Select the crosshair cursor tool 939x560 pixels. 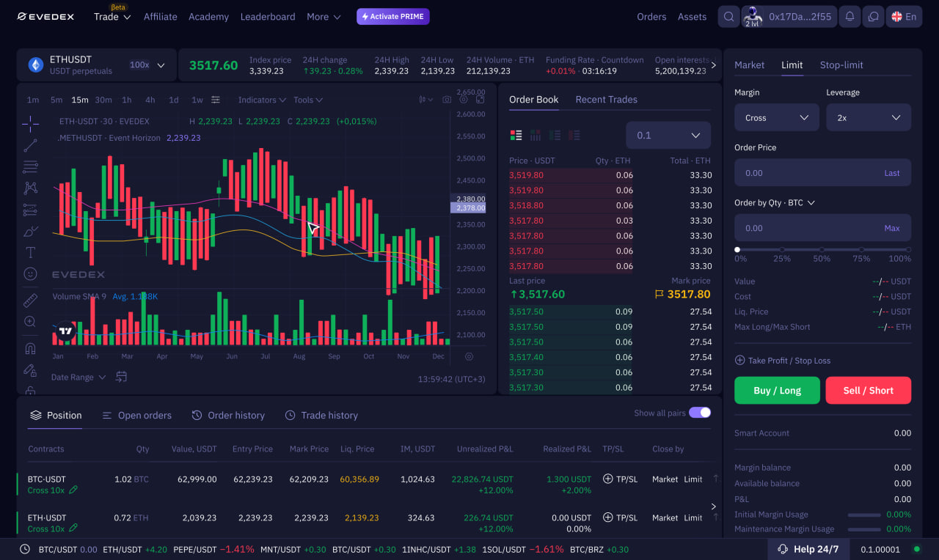pyautogui.click(x=30, y=122)
